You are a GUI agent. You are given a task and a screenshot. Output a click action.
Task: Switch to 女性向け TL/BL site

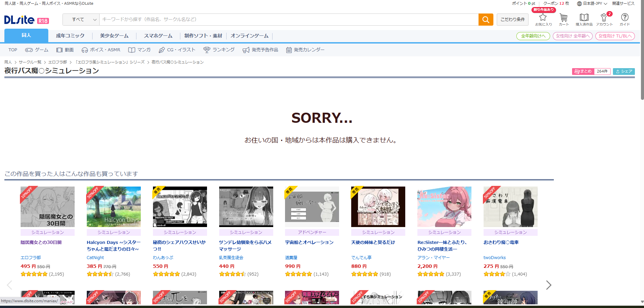point(615,36)
